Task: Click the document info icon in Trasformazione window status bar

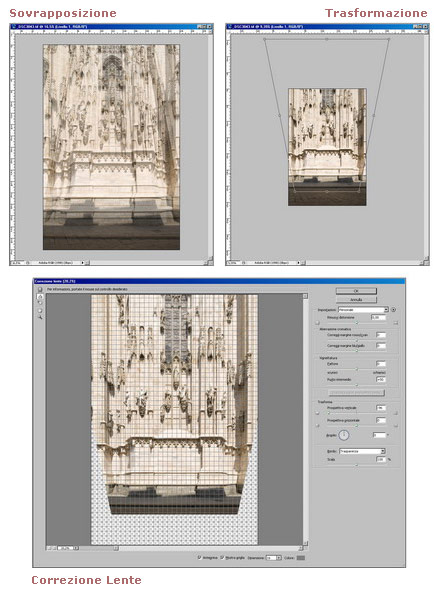Action: pyautogui.click(x=244, y=263)
